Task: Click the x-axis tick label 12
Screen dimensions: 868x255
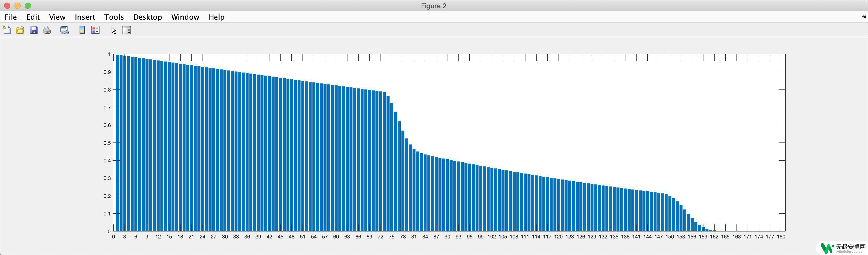Action: click(x=158, y=237)
